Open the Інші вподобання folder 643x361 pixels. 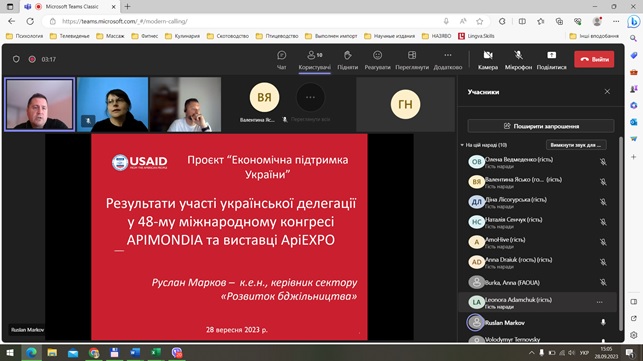[x=594, y=36]
